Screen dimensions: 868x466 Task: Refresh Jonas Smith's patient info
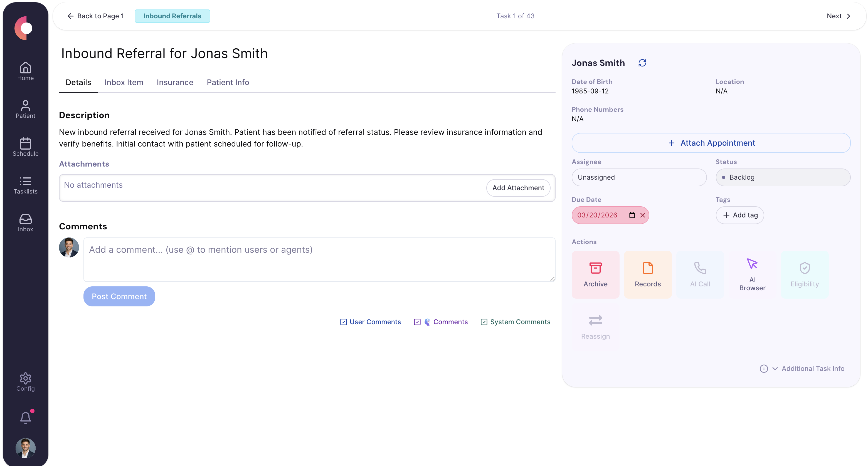tap(642, 63)
